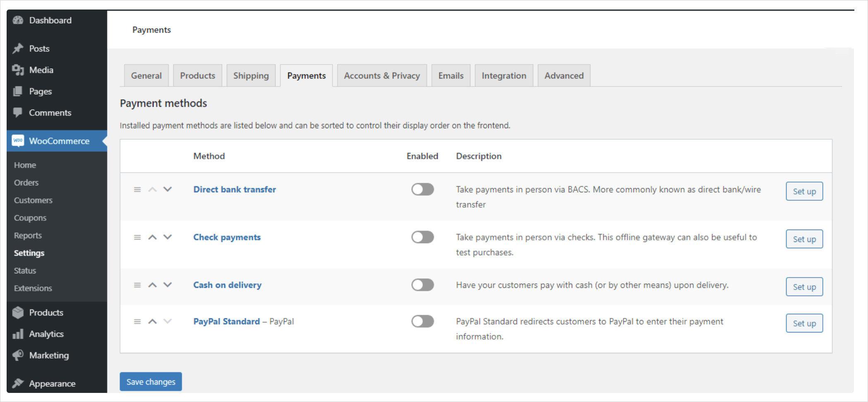The image size is (868, 402).
Task: Click the Marketing megaphone icon
Action: 18,355
